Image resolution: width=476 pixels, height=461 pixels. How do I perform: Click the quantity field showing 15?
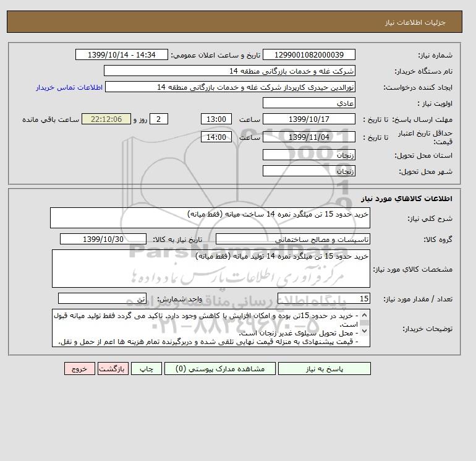(324, 298)
